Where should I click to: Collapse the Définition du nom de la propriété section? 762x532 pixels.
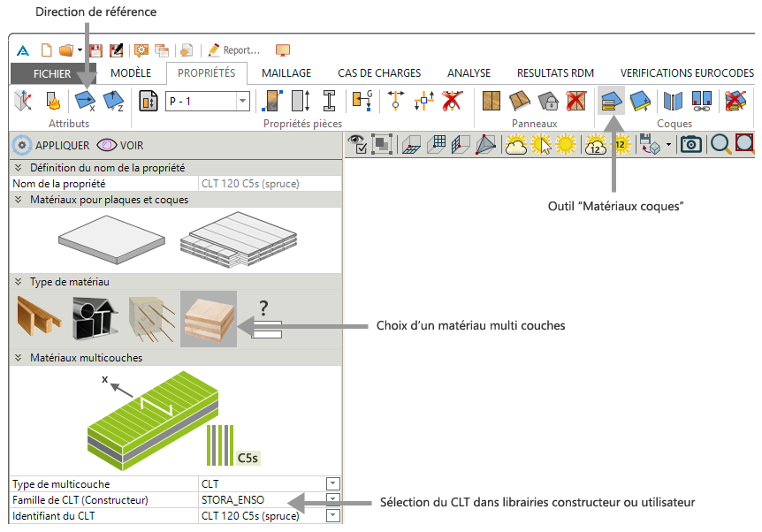coord(18,168)
